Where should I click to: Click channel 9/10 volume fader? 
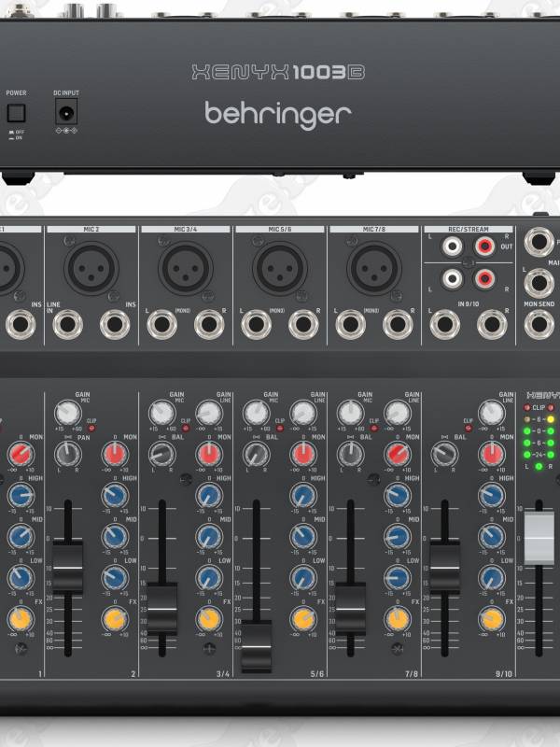445,568
